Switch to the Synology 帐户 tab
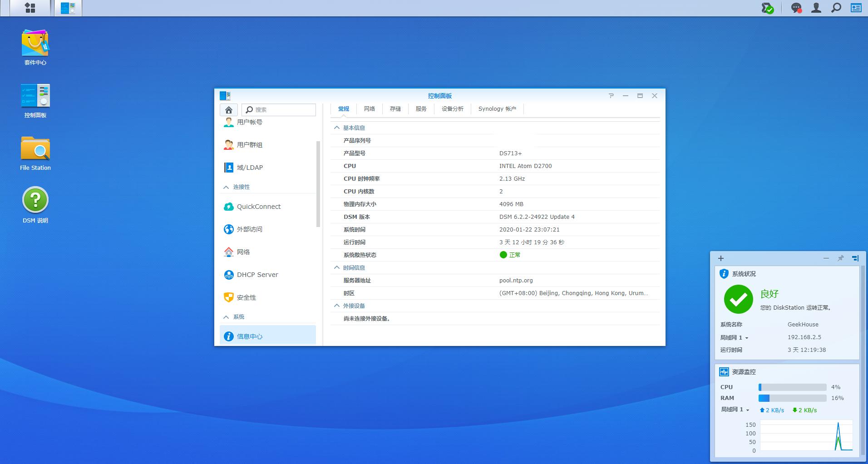Image resolution: width=868 pixels, height=464 pixels. coord(497,109)
